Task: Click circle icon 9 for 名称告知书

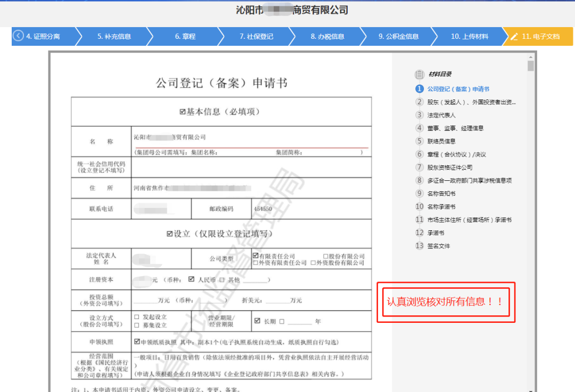Action: (419, 193)
